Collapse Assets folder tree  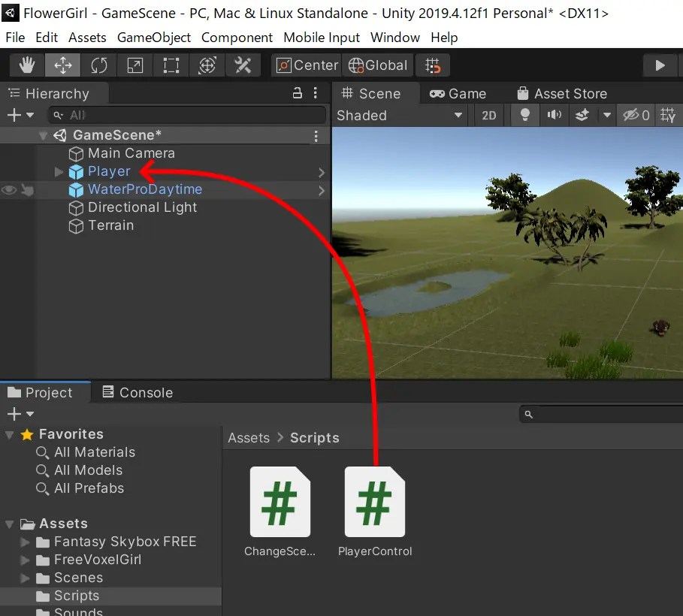point(10,524)
